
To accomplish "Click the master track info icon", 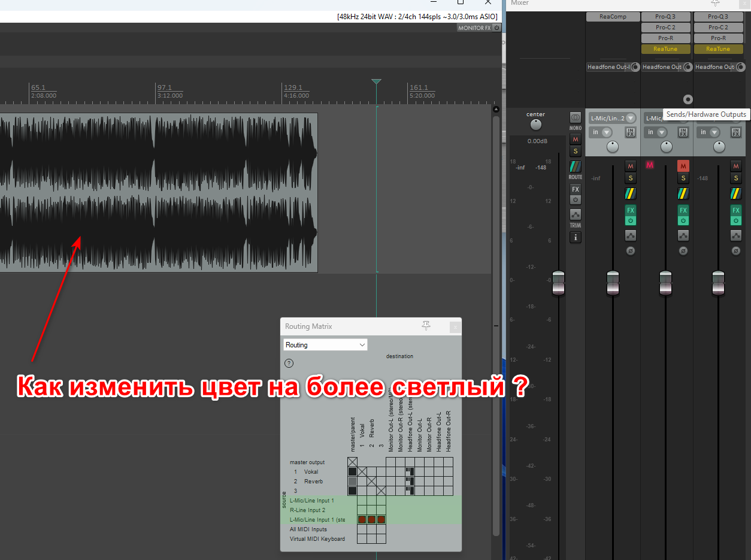I will click(x=576, y=237).
